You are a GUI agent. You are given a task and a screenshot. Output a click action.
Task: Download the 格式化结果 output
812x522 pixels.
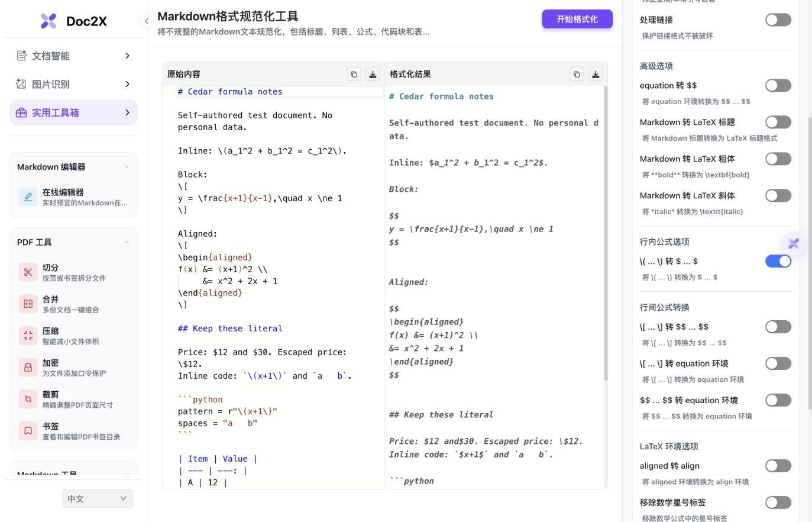point(596,74)
